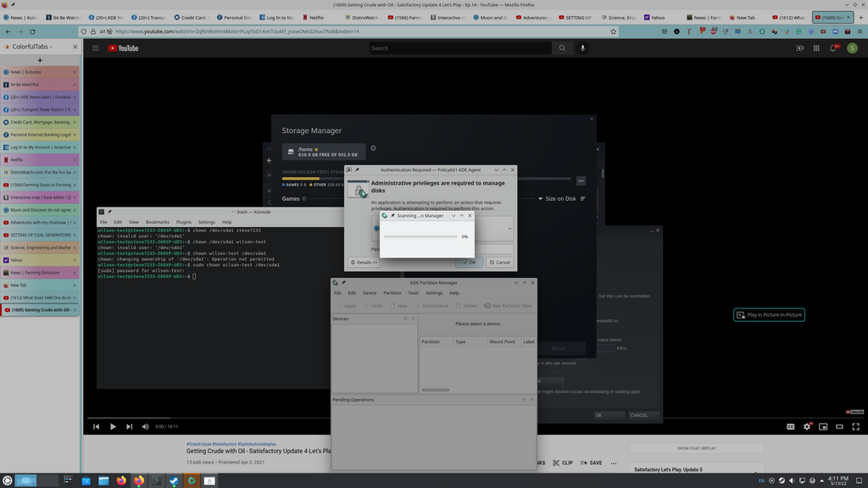Open YouTube player settings gear
The image size is (868, 488).
(x=807, y=426)
